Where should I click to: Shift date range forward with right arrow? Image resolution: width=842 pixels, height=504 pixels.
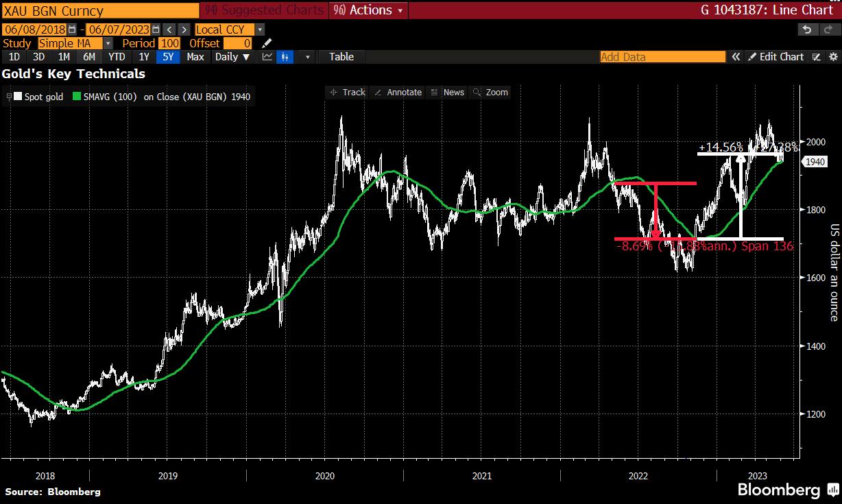(184, 29)
